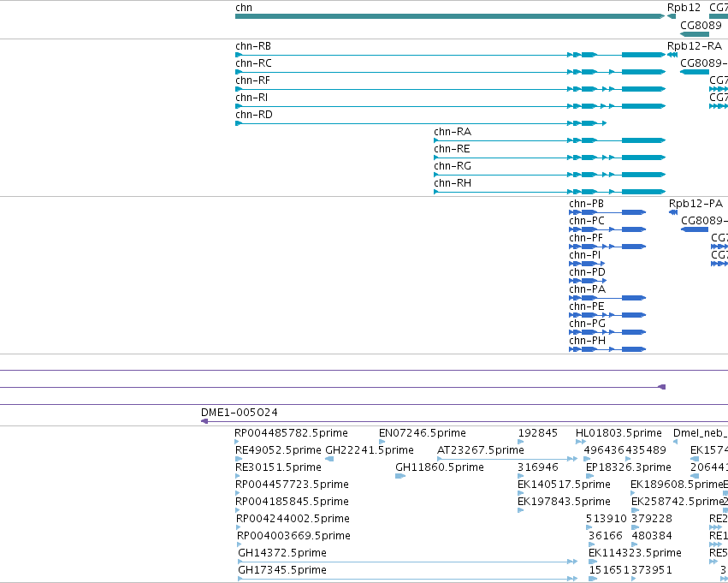The width and height of the screenshot is (728, 583).
Task: Click the chn-RB transcript label
Action: point(253,46)
